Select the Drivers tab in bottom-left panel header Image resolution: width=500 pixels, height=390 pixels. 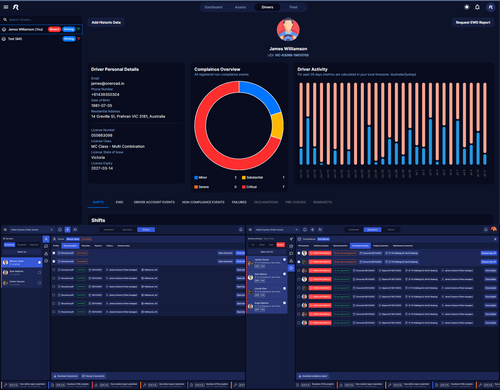(x=146, y=230)
